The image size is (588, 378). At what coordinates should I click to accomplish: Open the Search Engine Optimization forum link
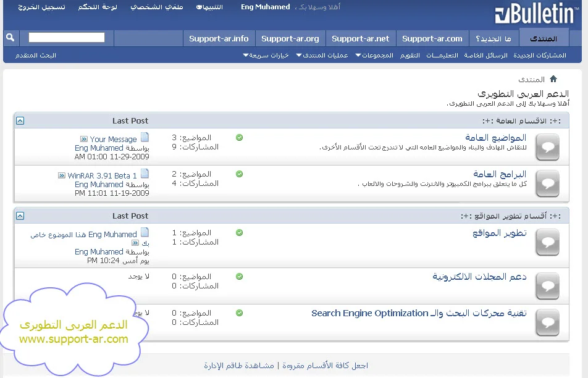tap(419, 313)
